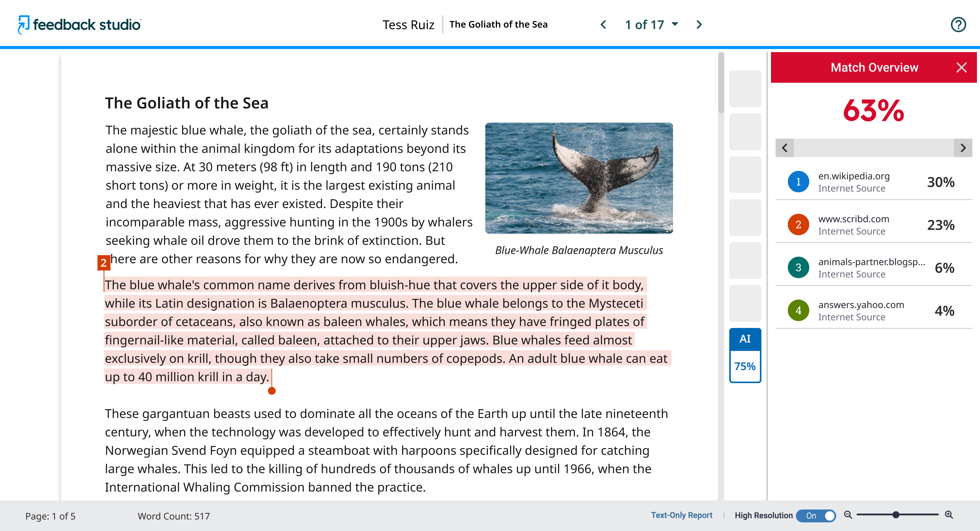Click the orange dot ending the highlight
The width and height of the screenshot is (980, 531).
coord(272,391)
